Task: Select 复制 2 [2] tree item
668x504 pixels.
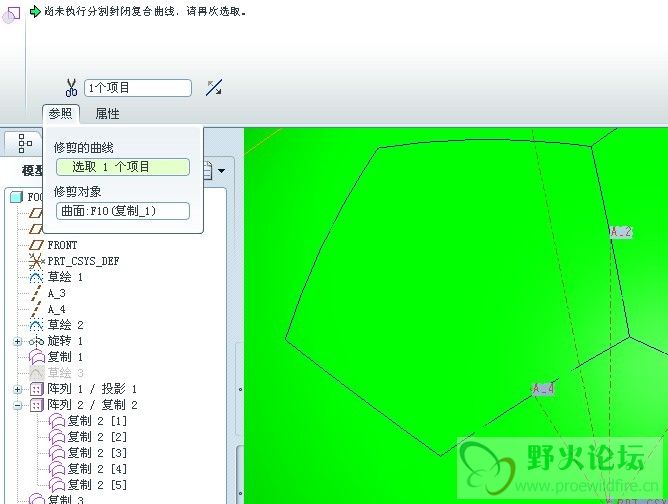Action: click(98, 437)
